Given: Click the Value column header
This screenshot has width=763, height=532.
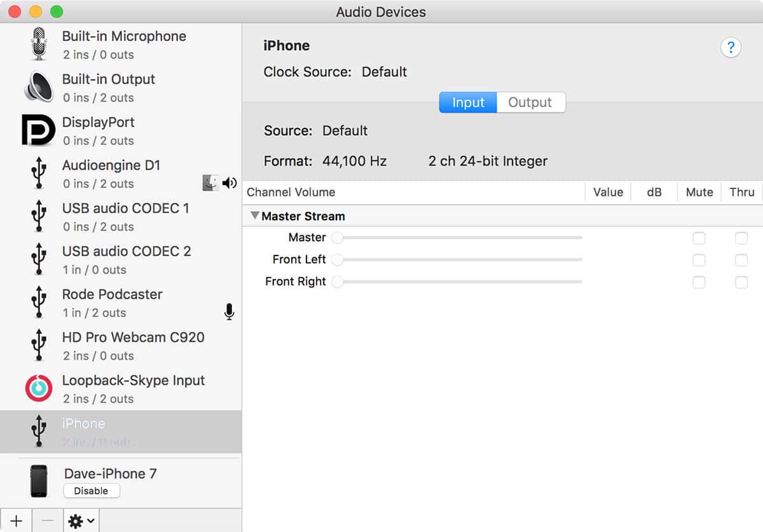Looking at the screenshot, I should pyautogui.click(x=608, y=192).
